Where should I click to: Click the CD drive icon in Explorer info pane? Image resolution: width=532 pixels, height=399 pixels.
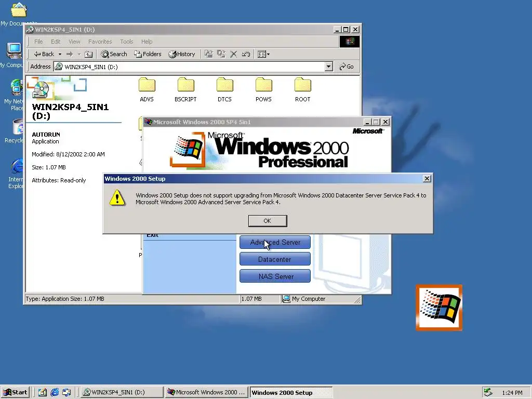41,89
